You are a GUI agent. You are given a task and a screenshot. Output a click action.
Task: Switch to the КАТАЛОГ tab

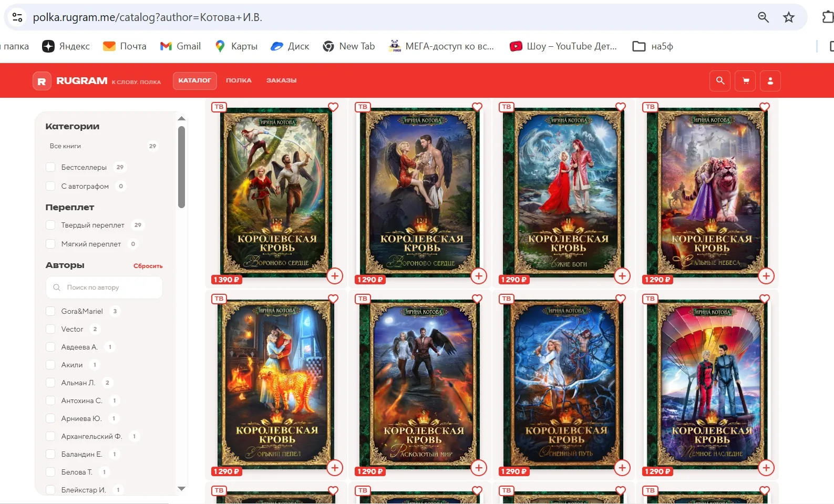(194, 81)
